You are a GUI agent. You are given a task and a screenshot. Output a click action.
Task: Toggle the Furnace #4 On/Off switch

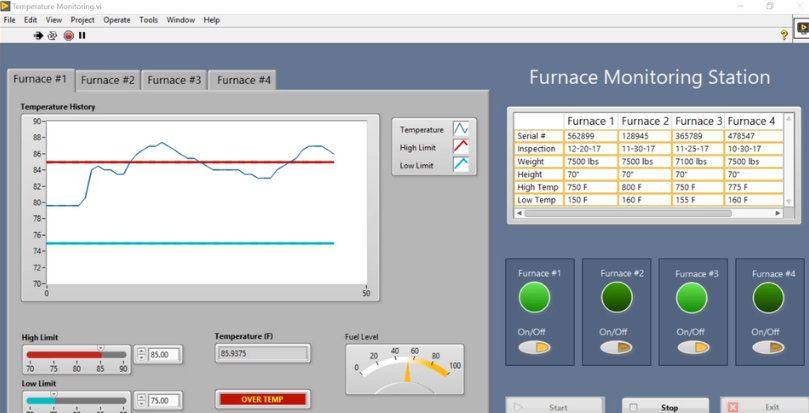768,347
